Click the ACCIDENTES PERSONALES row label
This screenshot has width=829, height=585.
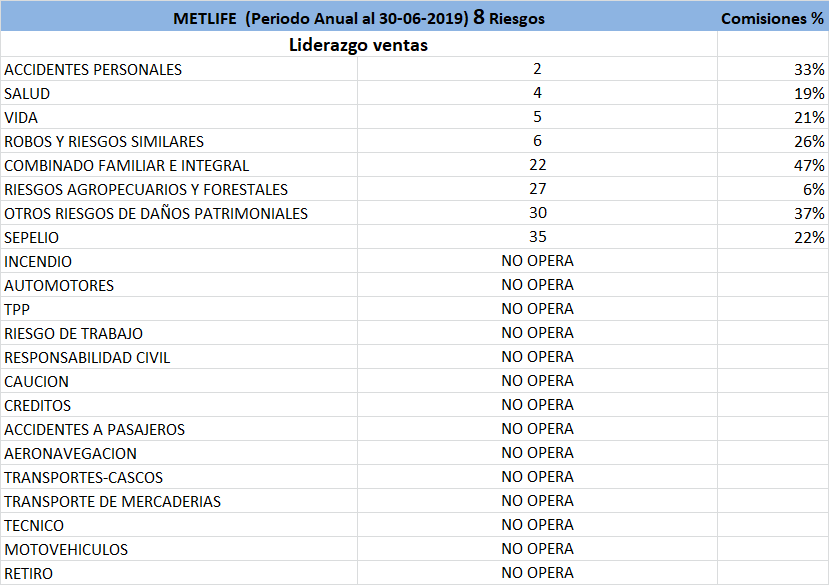tap(93, 69)
